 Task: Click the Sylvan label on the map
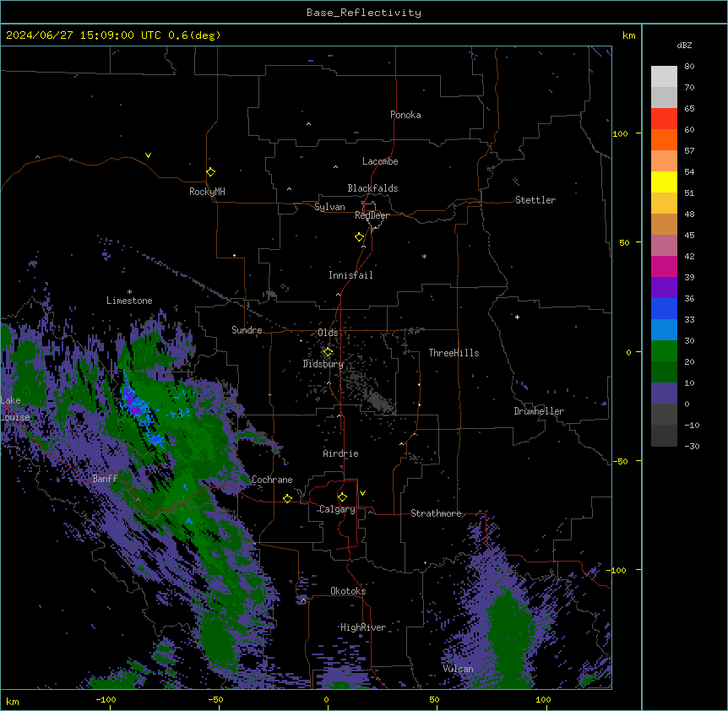[x=329, y=207]
